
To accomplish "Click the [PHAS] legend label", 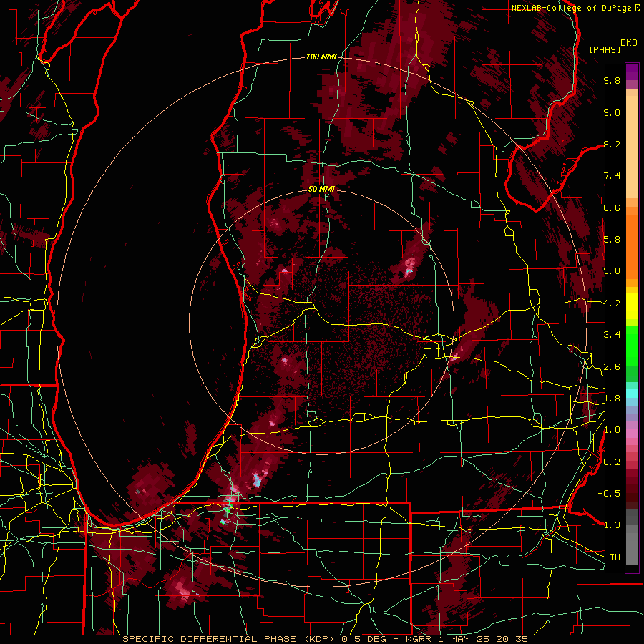I will [x=605, y=50].
